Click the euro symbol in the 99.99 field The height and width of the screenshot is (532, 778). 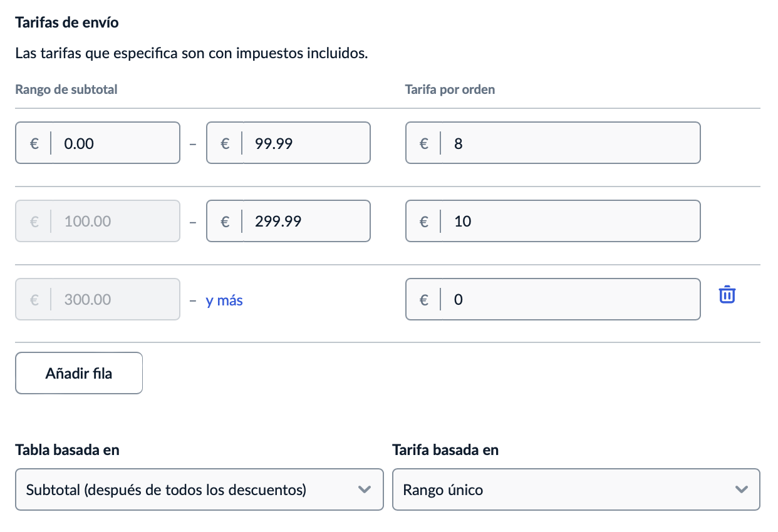(x=225, y=143)
